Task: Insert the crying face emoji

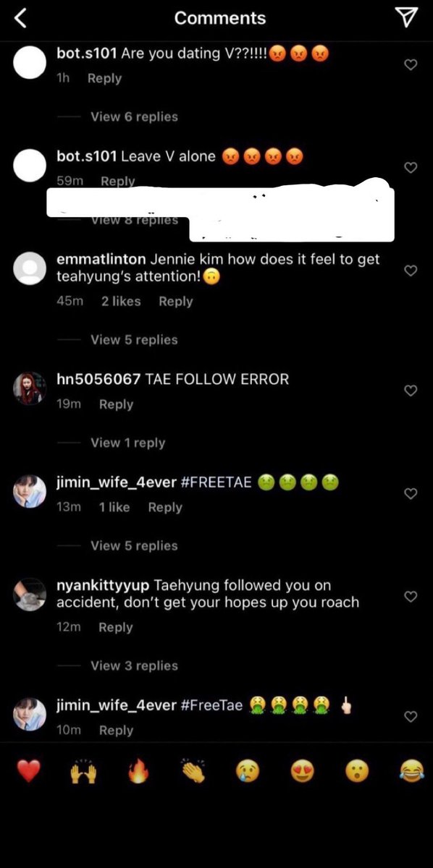Action: 247,772
